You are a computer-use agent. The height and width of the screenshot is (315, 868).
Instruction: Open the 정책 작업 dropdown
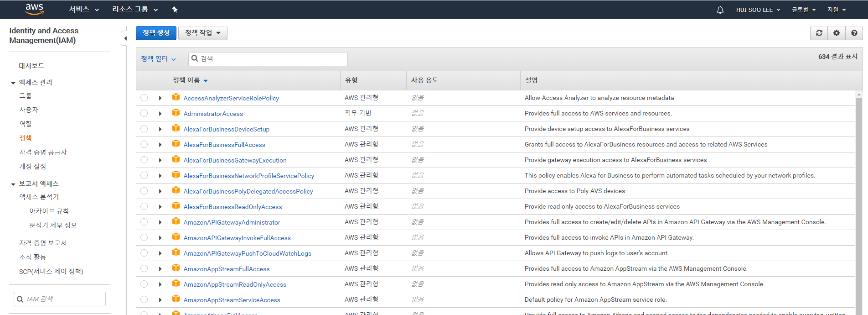click(203, 33)
